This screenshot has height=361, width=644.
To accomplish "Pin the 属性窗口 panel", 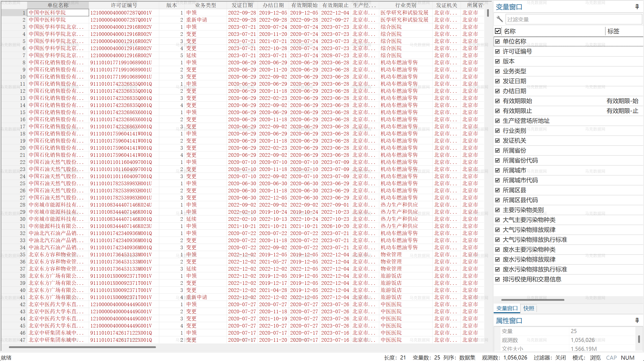I will coord(637,320).
